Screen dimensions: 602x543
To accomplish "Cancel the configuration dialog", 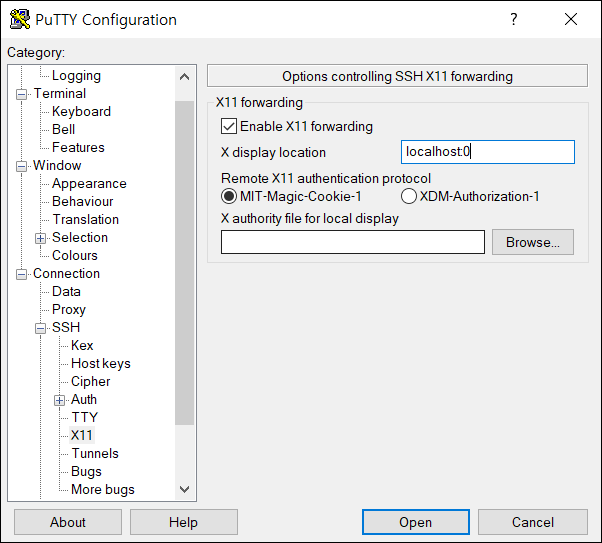I will point(533,522).
